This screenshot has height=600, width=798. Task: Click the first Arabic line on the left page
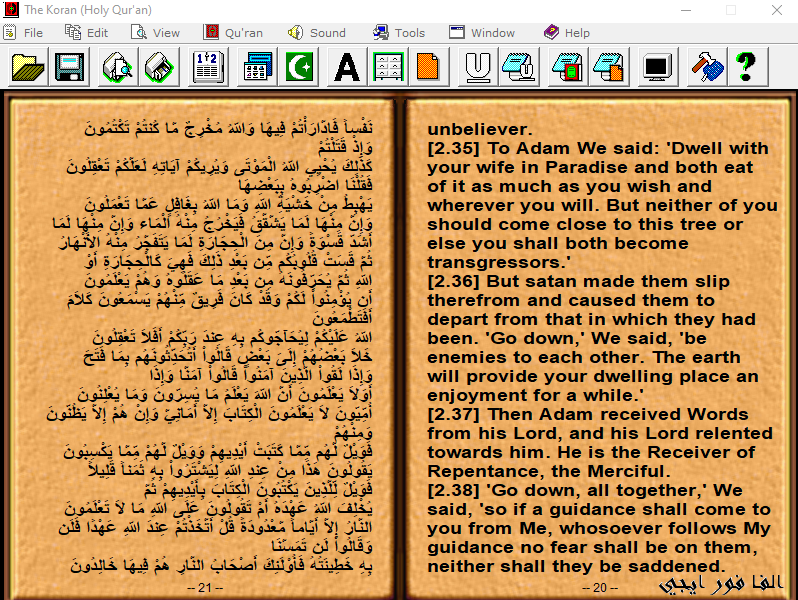[x=229, y=128]
